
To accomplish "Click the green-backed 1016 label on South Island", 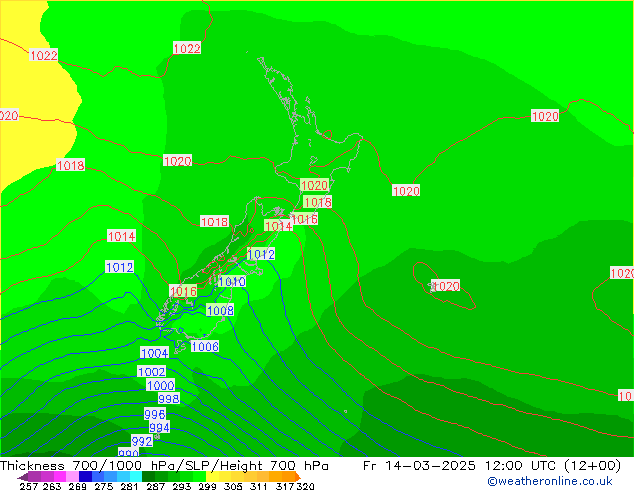I will click(183, 291).
